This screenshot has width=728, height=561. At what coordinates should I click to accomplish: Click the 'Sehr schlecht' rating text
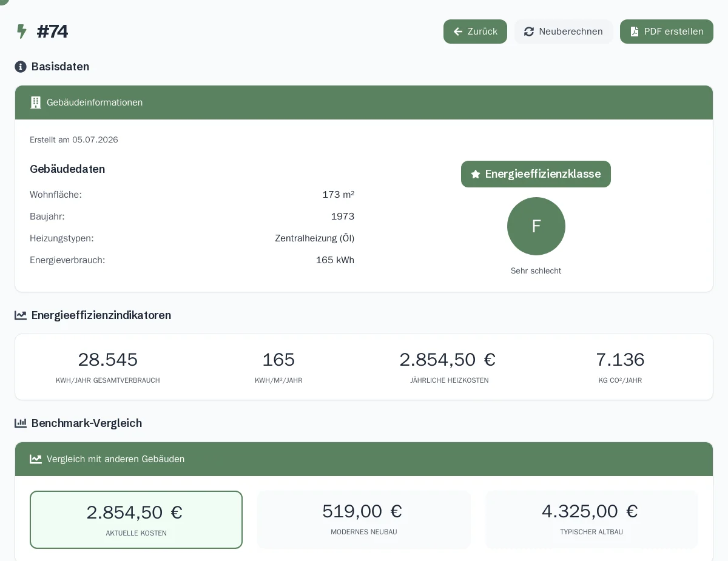click(x=536, y=271)
